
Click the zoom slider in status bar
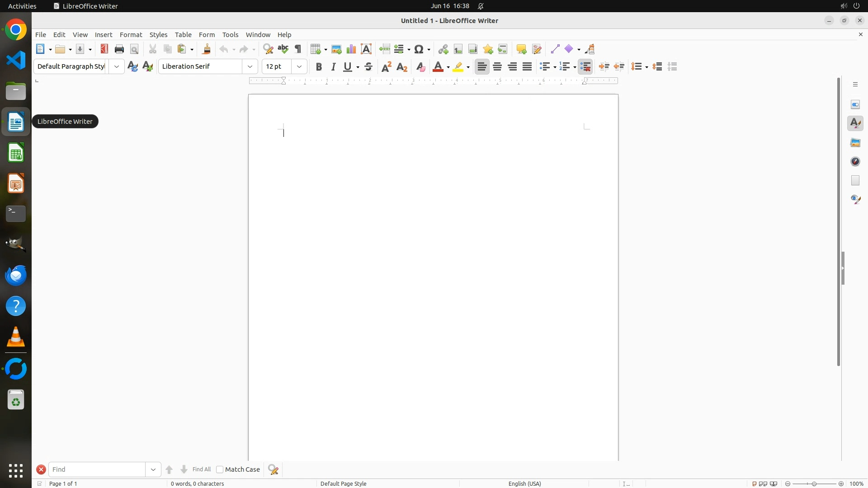(814, 484)
